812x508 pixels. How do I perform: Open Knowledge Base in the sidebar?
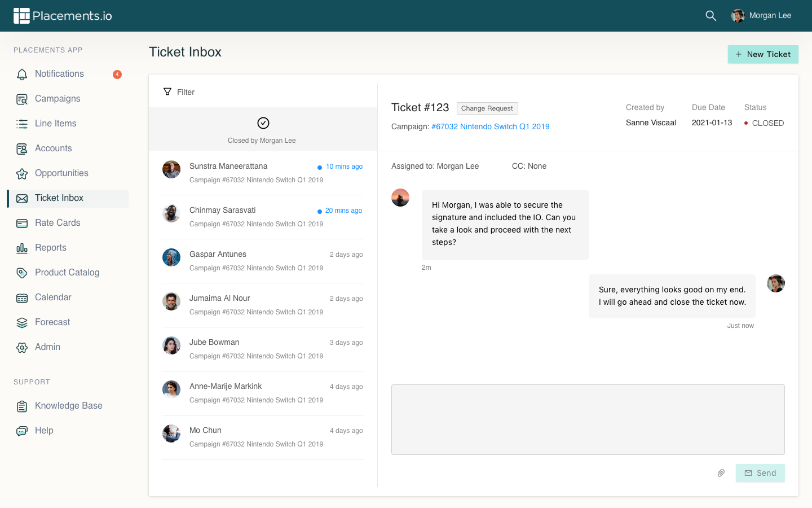point(68,406)
